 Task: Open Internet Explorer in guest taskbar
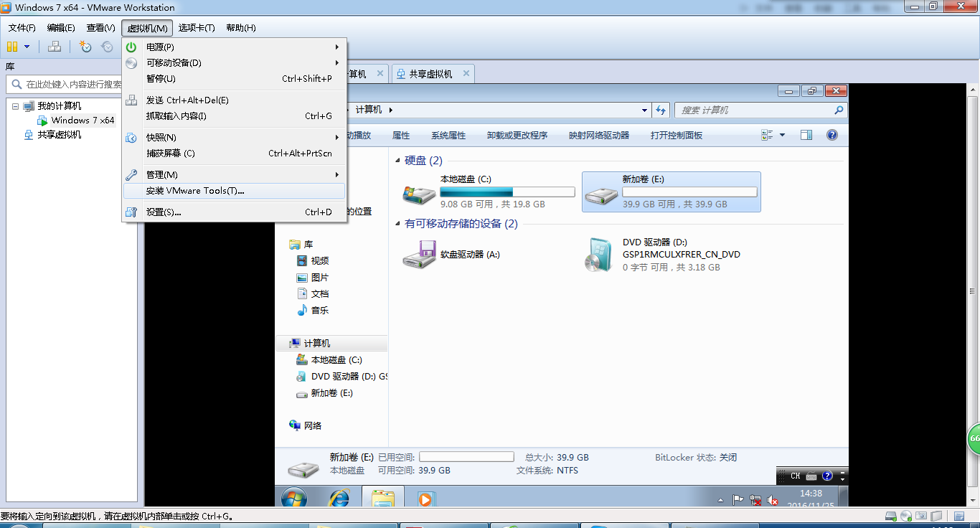[339, 498]
